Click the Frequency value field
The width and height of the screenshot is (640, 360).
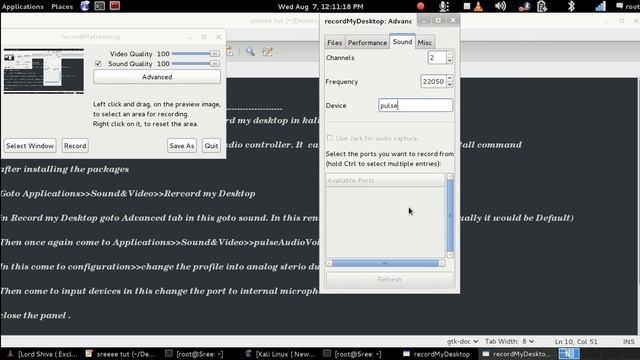pyautogui.click(x=433, y=81)
